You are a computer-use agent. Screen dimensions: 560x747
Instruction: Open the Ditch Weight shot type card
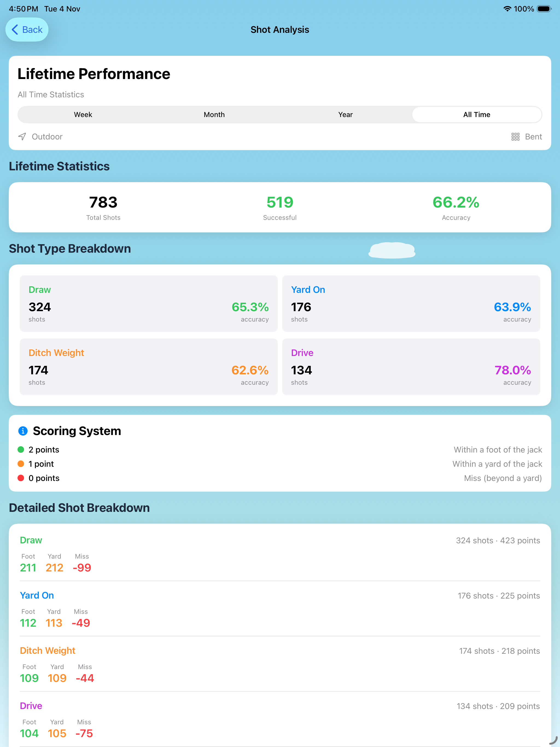click(x=148, y=367)
